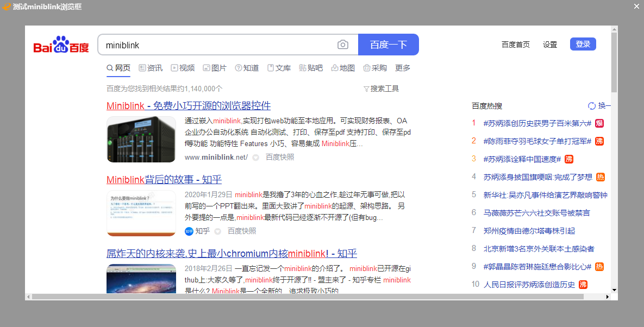The height and width of the screenshot is (327, 644).
Task: Click 沸 badge beside 陈雨菲 hot search
Action: pyautogui.click(x=599, y=141)
